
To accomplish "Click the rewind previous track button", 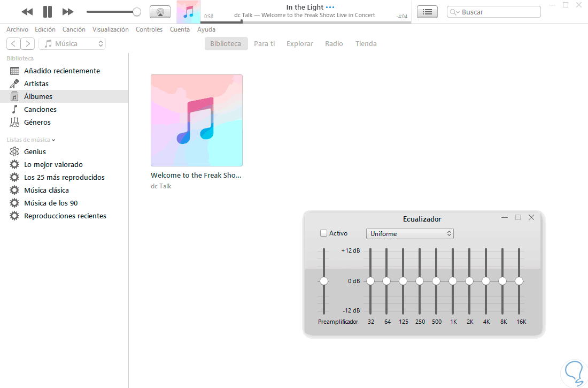I will point(27,12).
